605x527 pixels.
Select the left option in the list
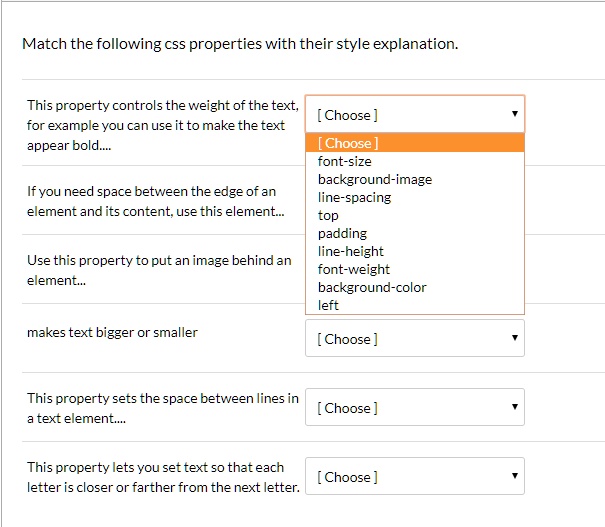point(329,305)
